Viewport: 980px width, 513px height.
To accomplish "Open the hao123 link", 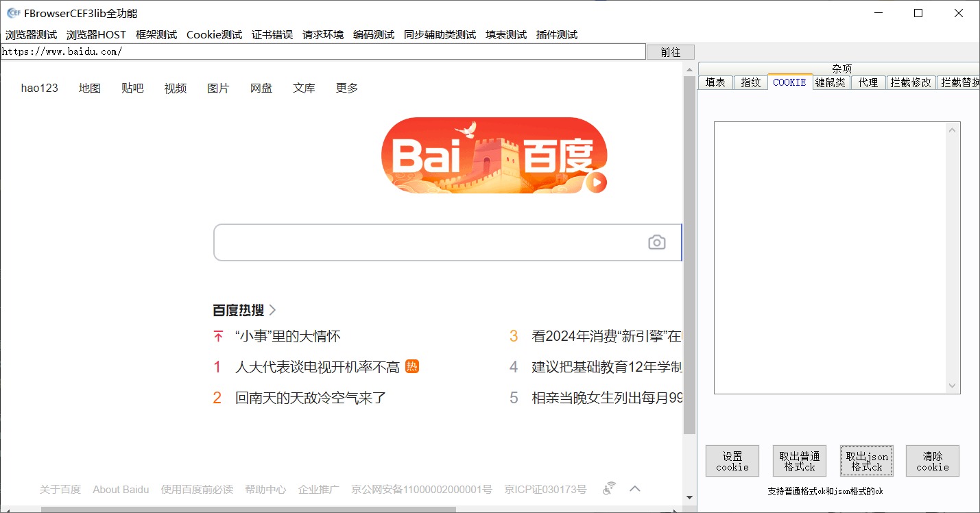I will 40,88.
